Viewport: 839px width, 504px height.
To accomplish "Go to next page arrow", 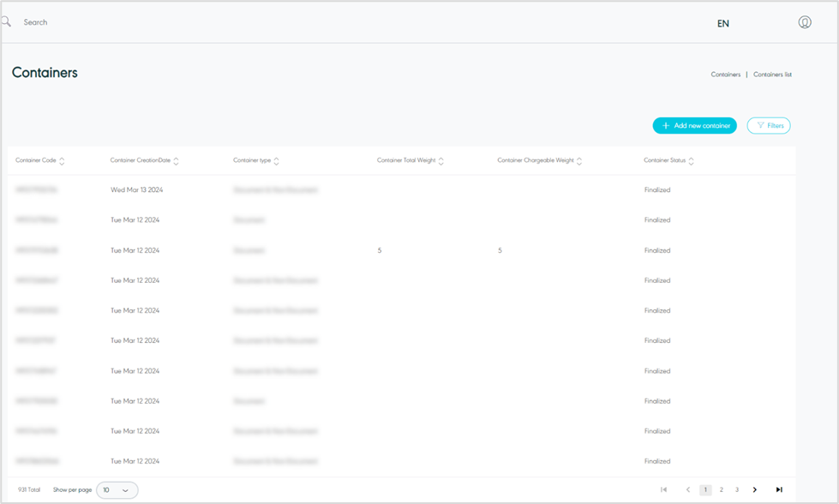I will click(x=754, y=489).
